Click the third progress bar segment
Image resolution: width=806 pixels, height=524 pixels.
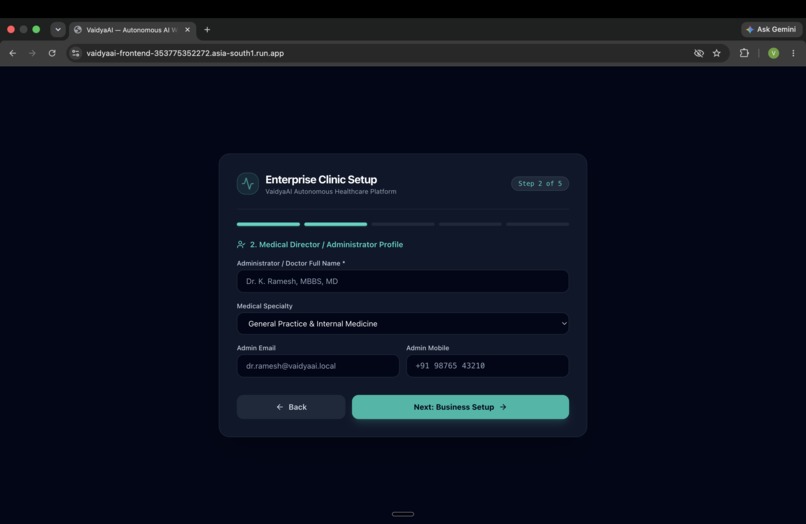point(403,224)
